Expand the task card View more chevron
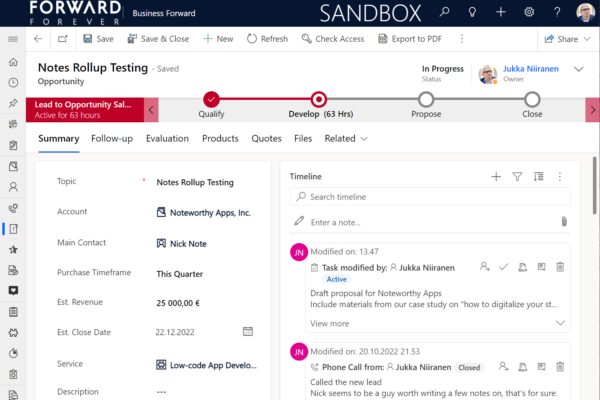The width and height of the screenshot is (600, 400). pyautogui.click(x=560, y=323)
